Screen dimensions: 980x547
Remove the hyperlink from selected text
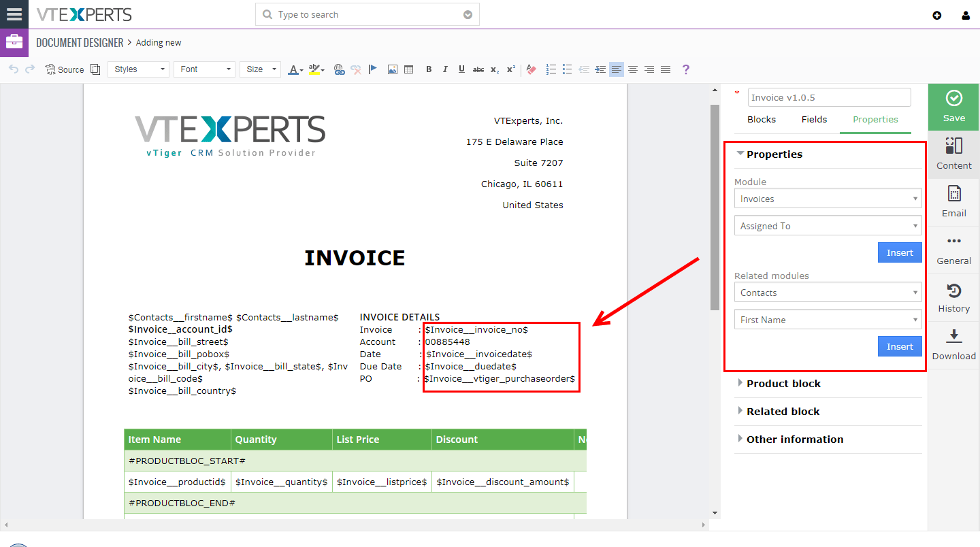[x=356, y=69]
